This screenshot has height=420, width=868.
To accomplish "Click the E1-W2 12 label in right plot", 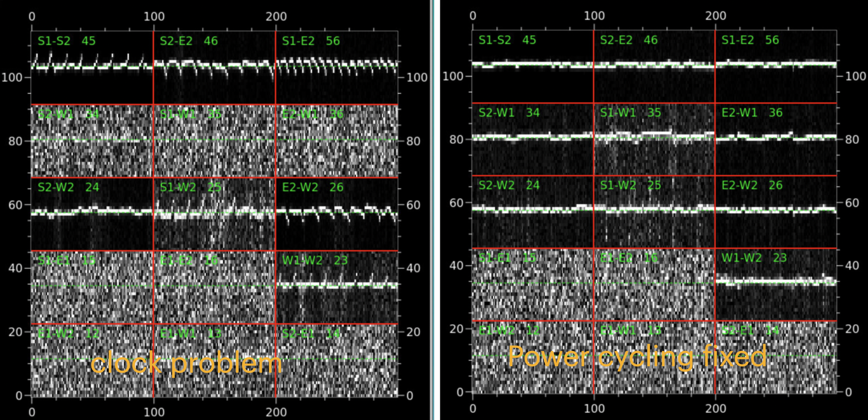I will (509, 330).
